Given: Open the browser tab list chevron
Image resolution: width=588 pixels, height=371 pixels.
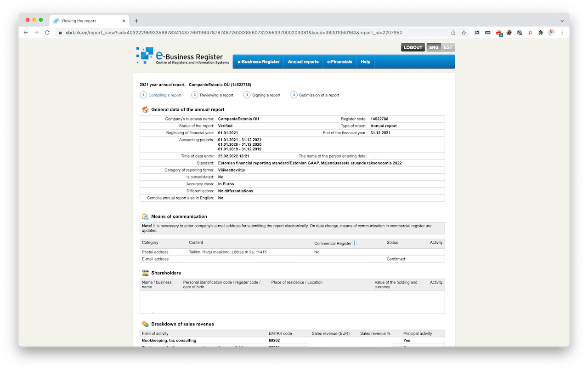Looking at the screenshot, I should 562,20.
